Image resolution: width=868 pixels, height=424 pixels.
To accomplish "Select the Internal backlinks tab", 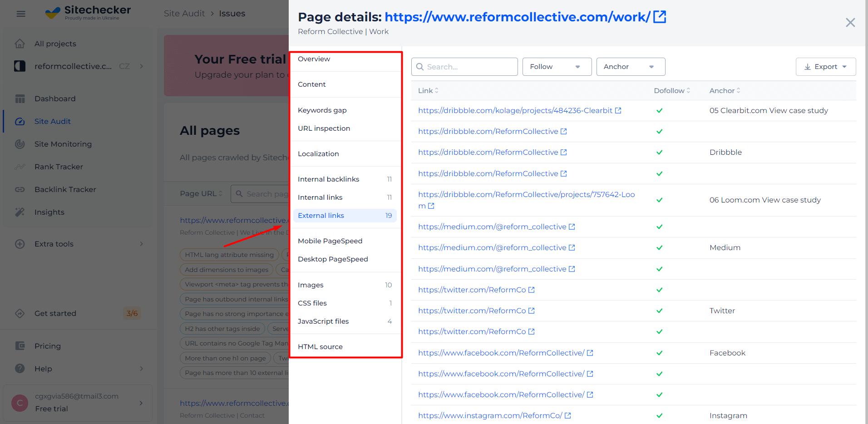I will 345,179.
